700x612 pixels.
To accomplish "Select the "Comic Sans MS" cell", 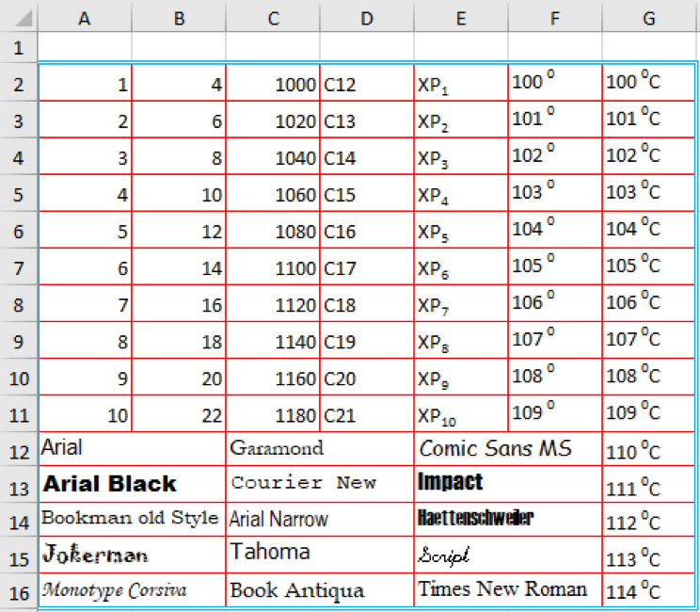I will (508, 448).
